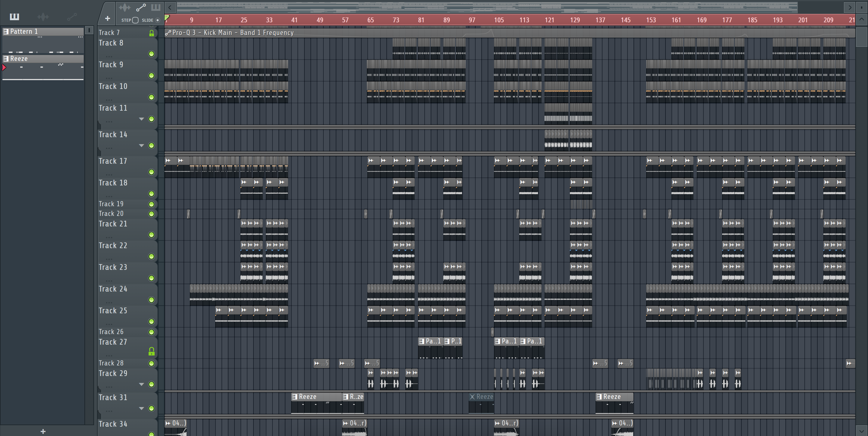Add a new pattern using the picker plus
Image resolution: width=868 pixels, height=436 pixels.
pos(43,431)
